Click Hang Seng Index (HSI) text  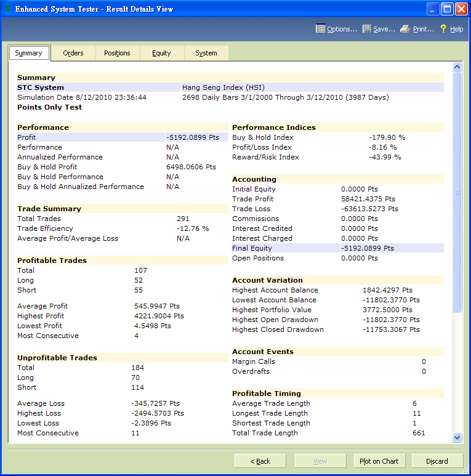click(223, 87)
